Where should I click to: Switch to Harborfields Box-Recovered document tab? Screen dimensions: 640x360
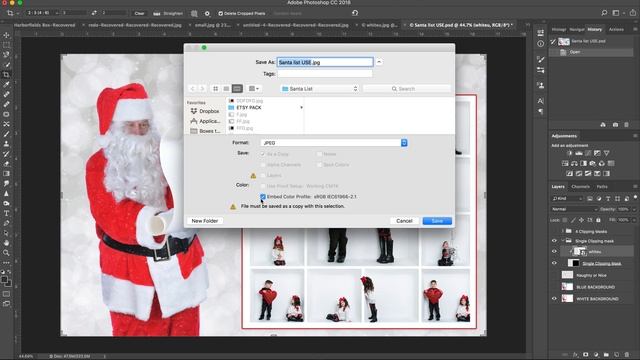coord(44,25)
